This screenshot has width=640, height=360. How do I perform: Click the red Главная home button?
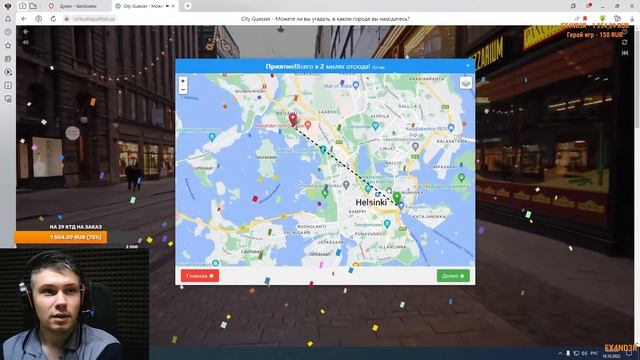(200, 276)
